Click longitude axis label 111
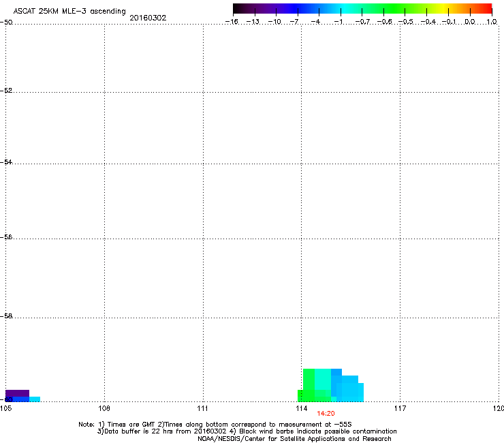The height and width of the screenshot is (443, 504). pos(202,408)
